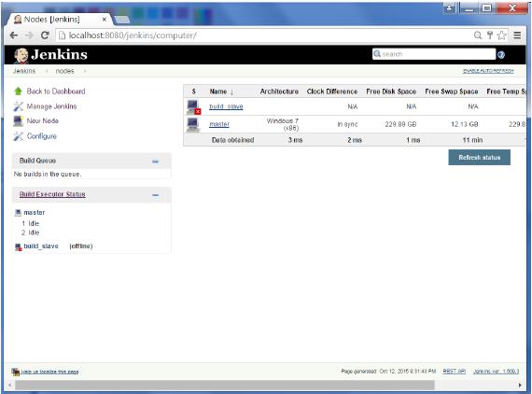Click the Enable Auto Refresh link

(488, 71)
